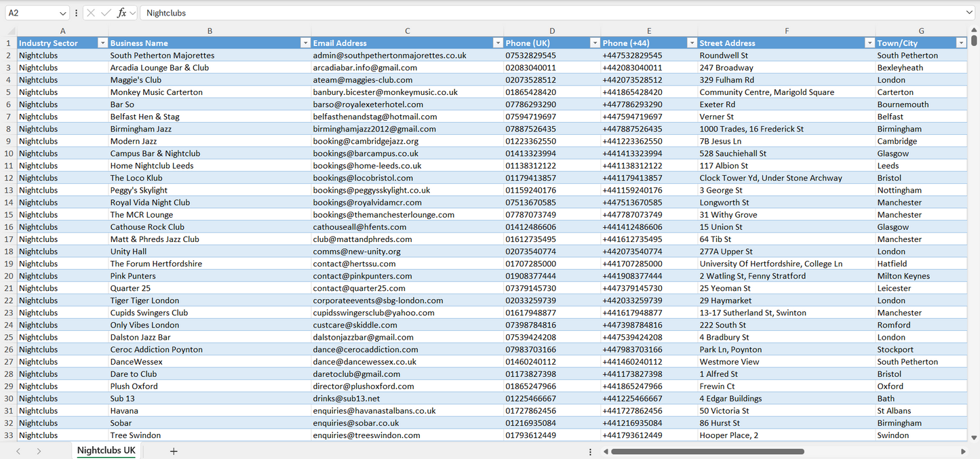
Task: Open the Phone (+44) filter dropdown
Action: (692, 43)
